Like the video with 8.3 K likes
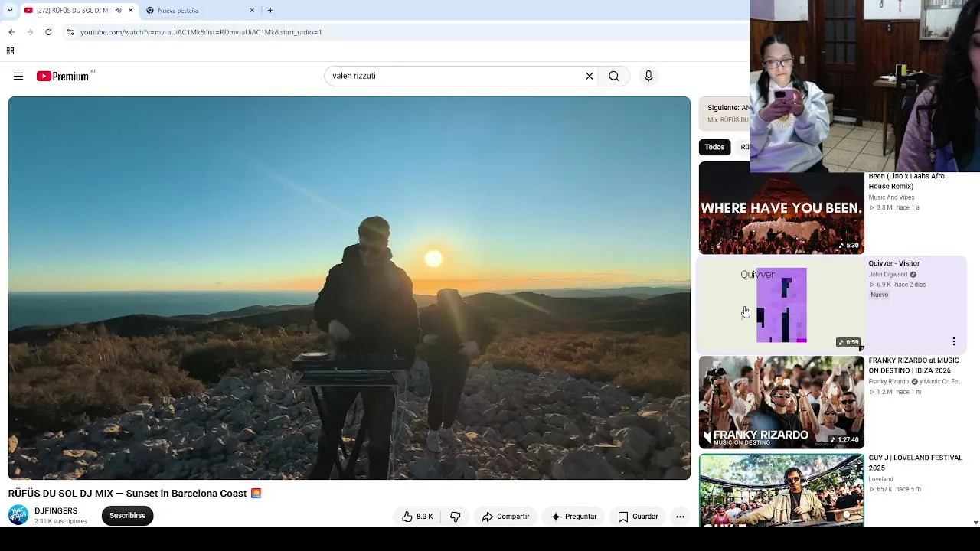This screenshot has width=980, height=551. (x=417, y=517)
